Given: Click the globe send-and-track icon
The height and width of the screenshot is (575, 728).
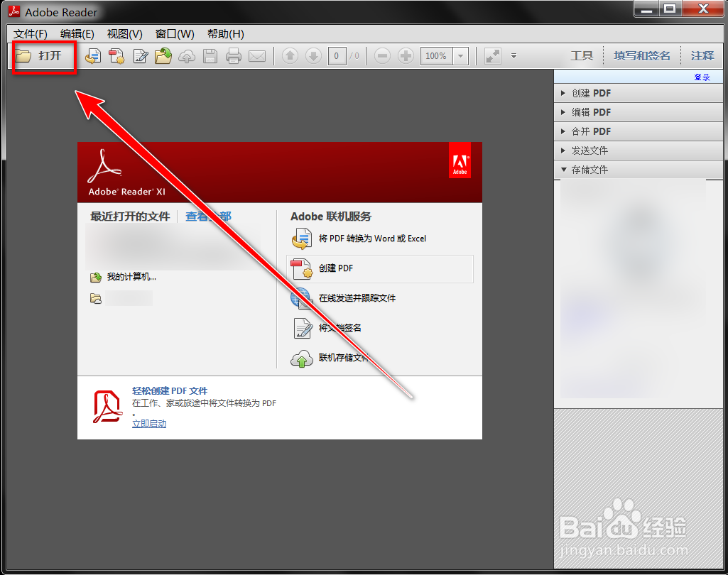Looking at the screenshot, I should [301, 298].
